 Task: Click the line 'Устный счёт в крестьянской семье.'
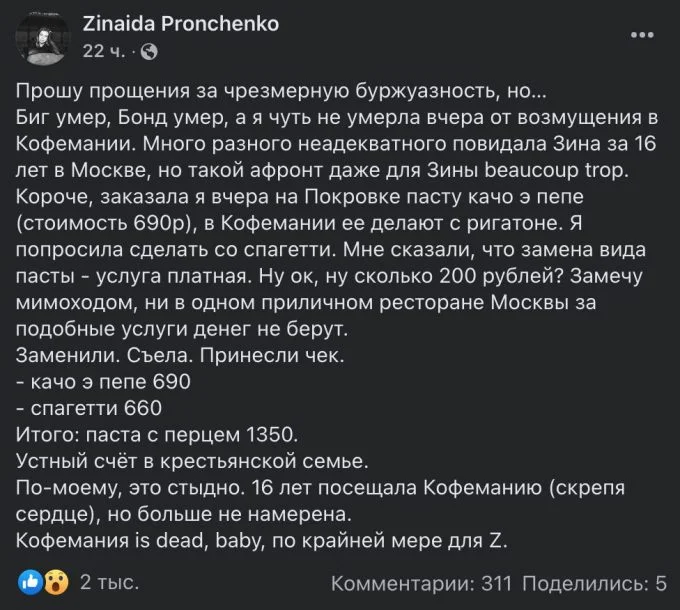192,461
